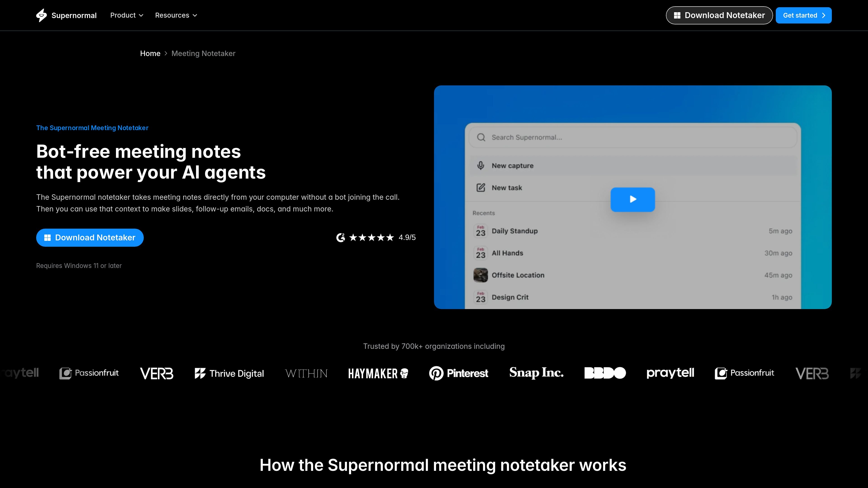Click the Snap Inc. logo

pos(536,373)
